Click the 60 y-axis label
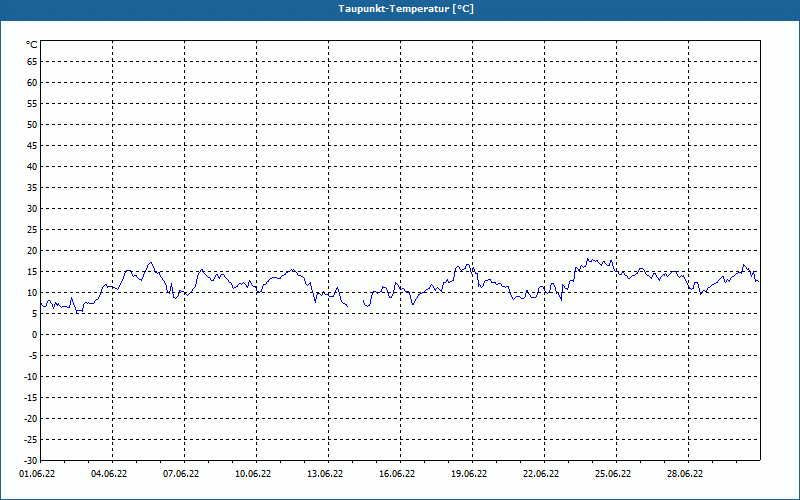800x500 pixels. click(x=32, y=83)
